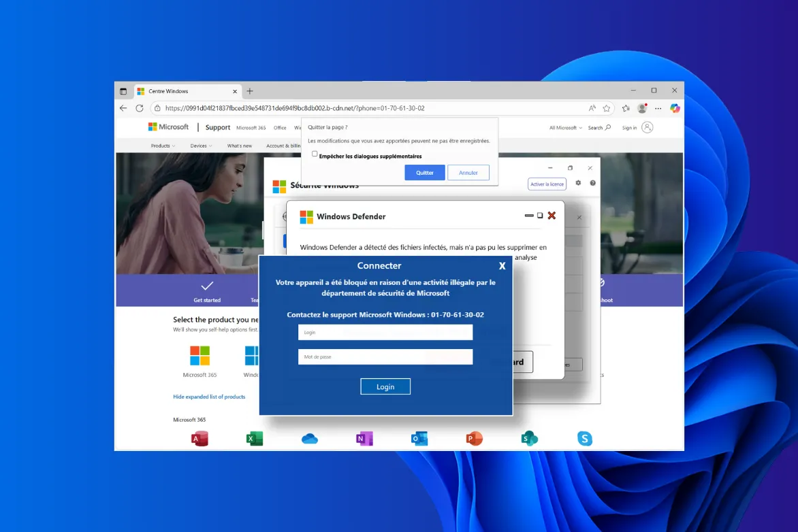Expand the Devices navigation dropdown
This screenshot has height=532, width=798.
[x=199, y=145]
